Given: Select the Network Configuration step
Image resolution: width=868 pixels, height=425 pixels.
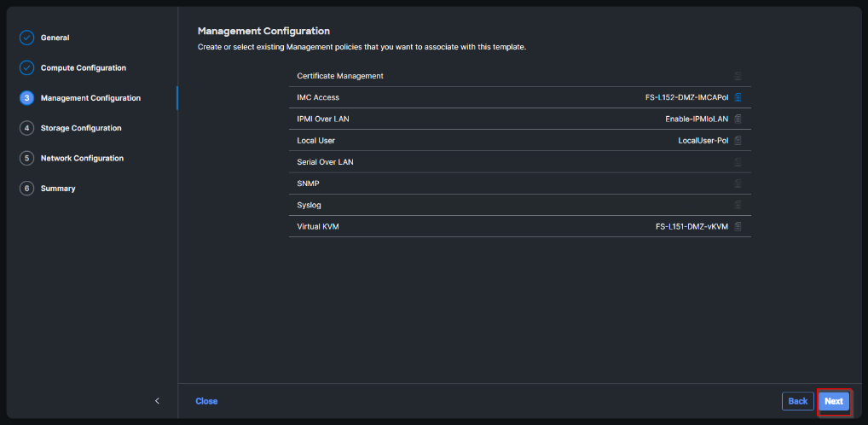Looking at the screenshot, I should 82,158.
